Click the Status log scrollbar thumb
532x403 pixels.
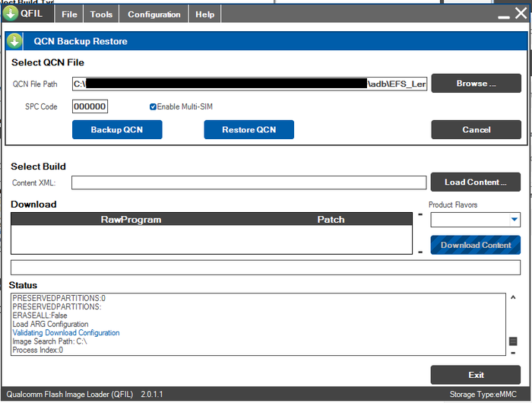point(513,341)
